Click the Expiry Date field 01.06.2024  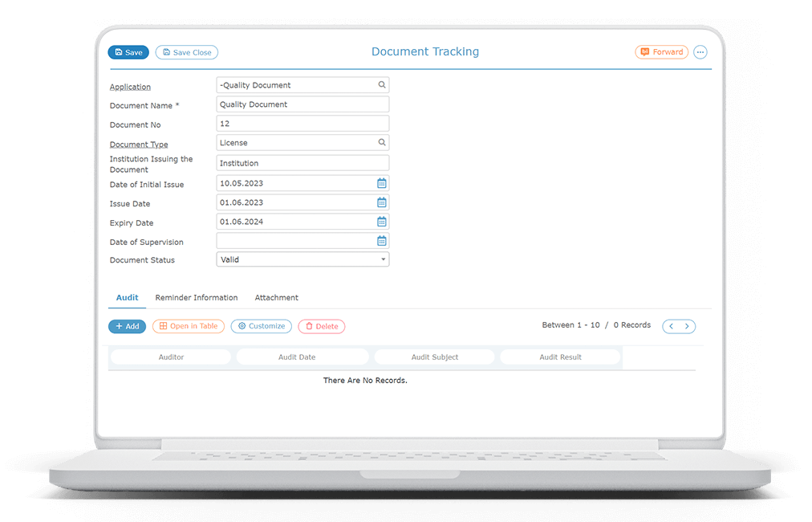(302, 222)
